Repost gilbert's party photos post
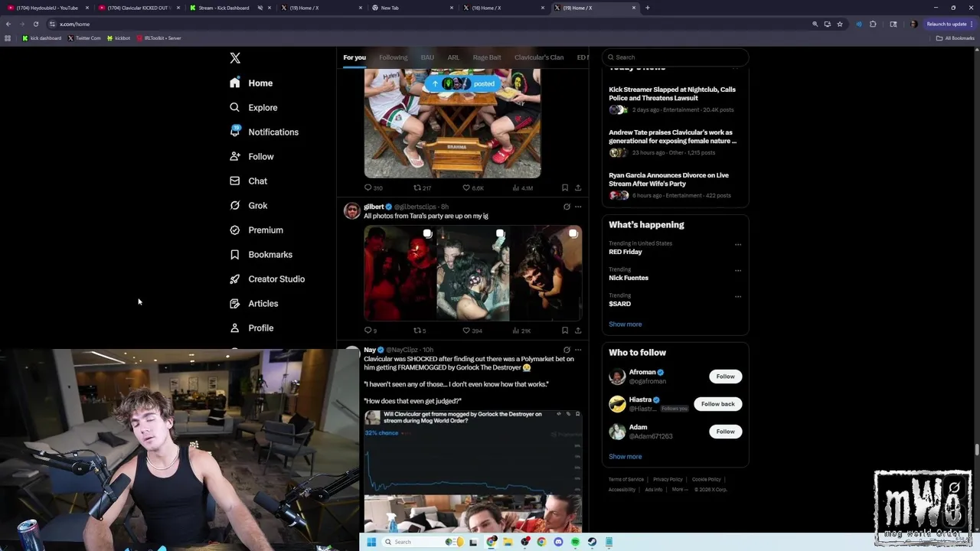This screenshot has width=980, height=551. [420, 331]
